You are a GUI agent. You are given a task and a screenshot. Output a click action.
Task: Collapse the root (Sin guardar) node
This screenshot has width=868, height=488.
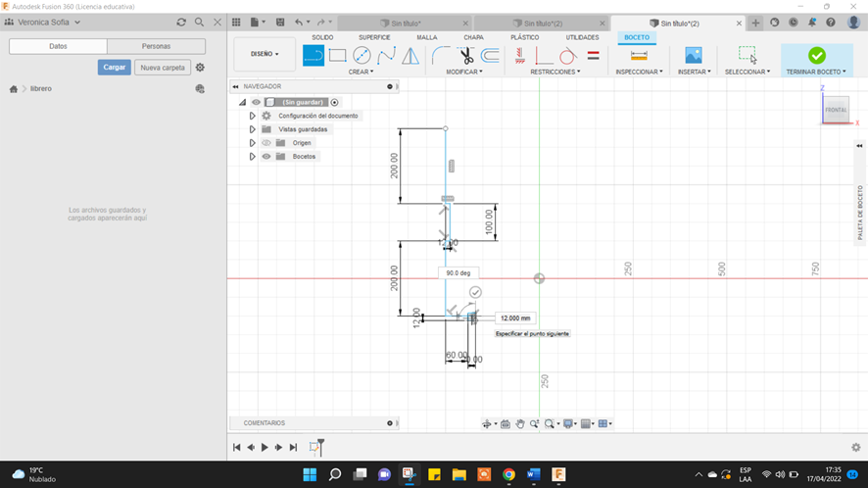[x=242, y=102]
